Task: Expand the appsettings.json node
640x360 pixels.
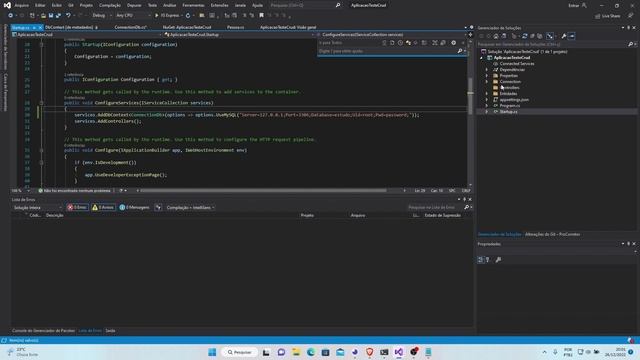Action: 487,100
